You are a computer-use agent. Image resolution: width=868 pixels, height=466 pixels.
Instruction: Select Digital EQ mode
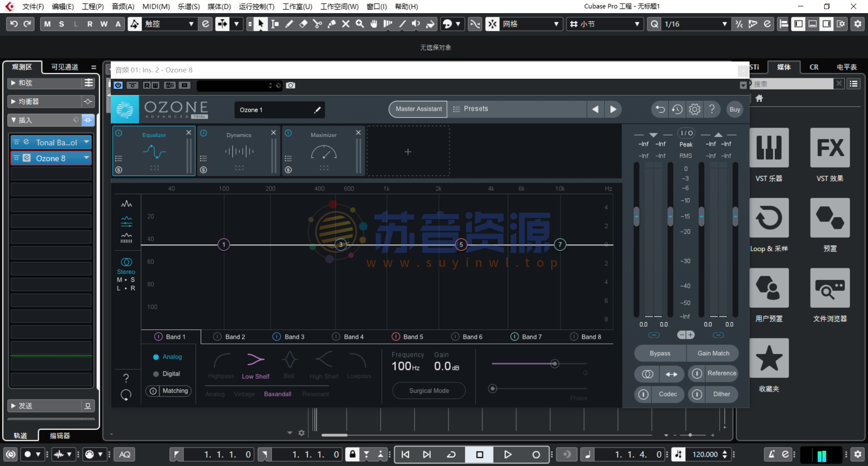point(167,374)
